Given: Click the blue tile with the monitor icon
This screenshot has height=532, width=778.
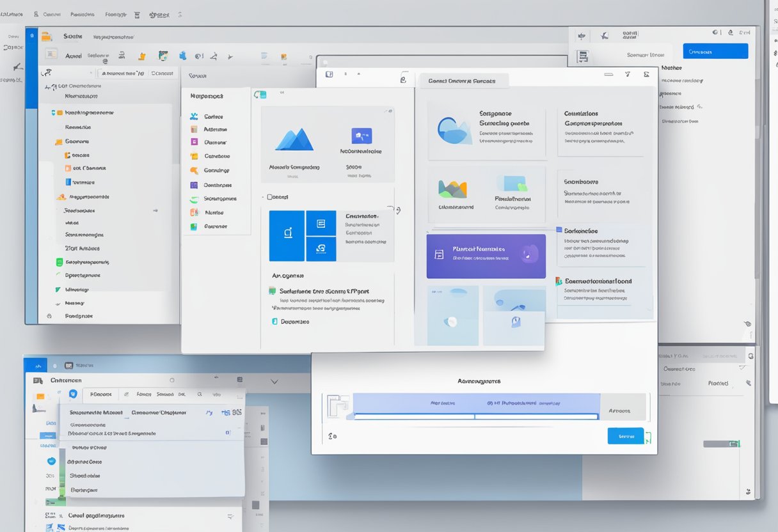Looking at the screenshot, I should pyautogui.click(x=287, y=235).
